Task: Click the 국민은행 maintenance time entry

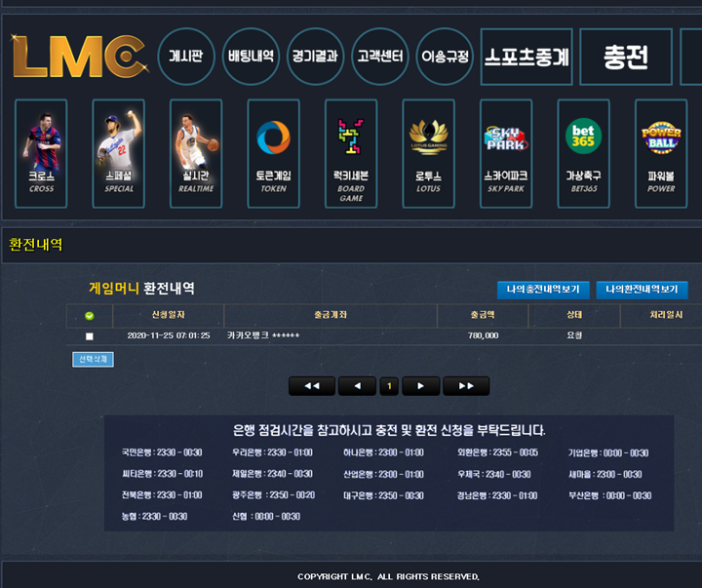Action: pos(162,452)
